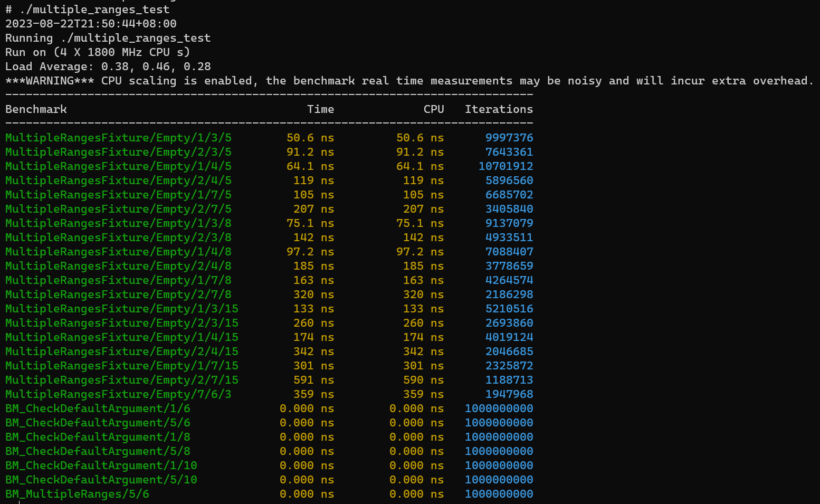820x504 pixels.
Task: Click the 'Running ./multiple_ranges_test' line
Action: click(108, 38)
